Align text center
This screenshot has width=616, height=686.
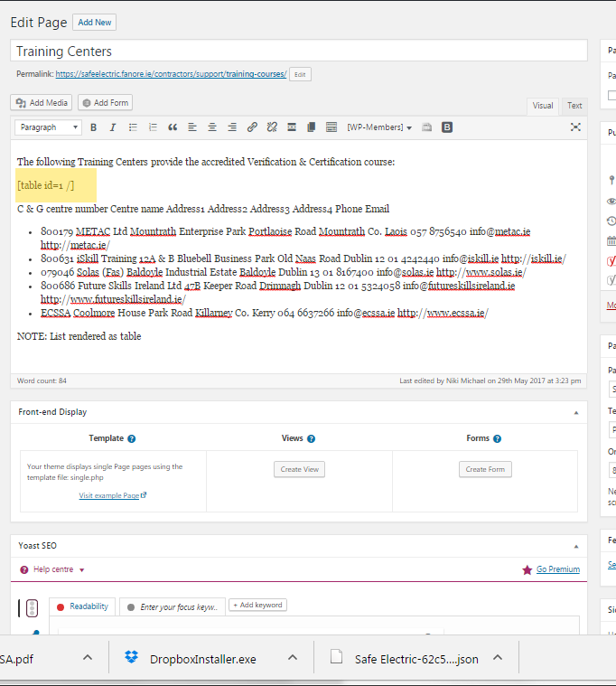tap(212, 127)
